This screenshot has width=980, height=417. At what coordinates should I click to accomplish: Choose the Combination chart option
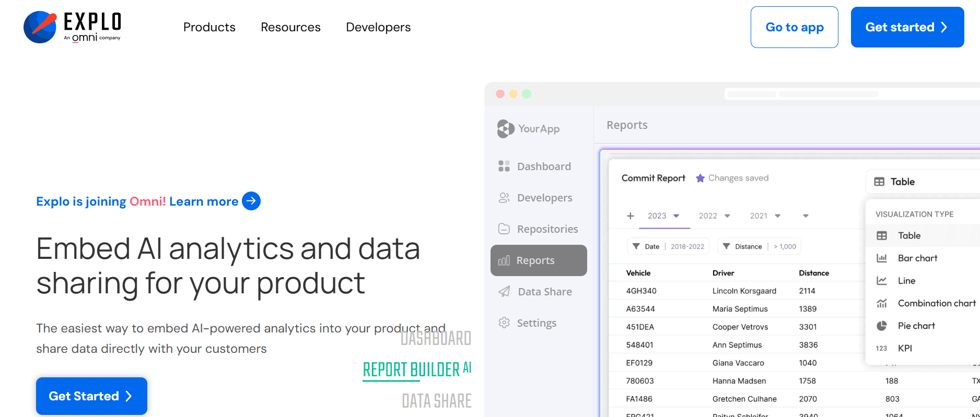[923, 303]
